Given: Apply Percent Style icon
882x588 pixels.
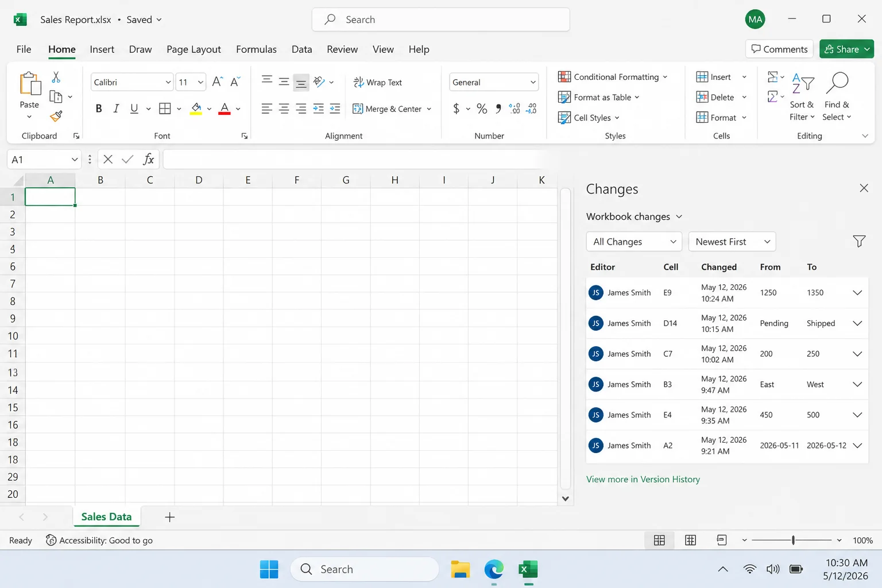Looking at the screenshot, I should (482, 109).
